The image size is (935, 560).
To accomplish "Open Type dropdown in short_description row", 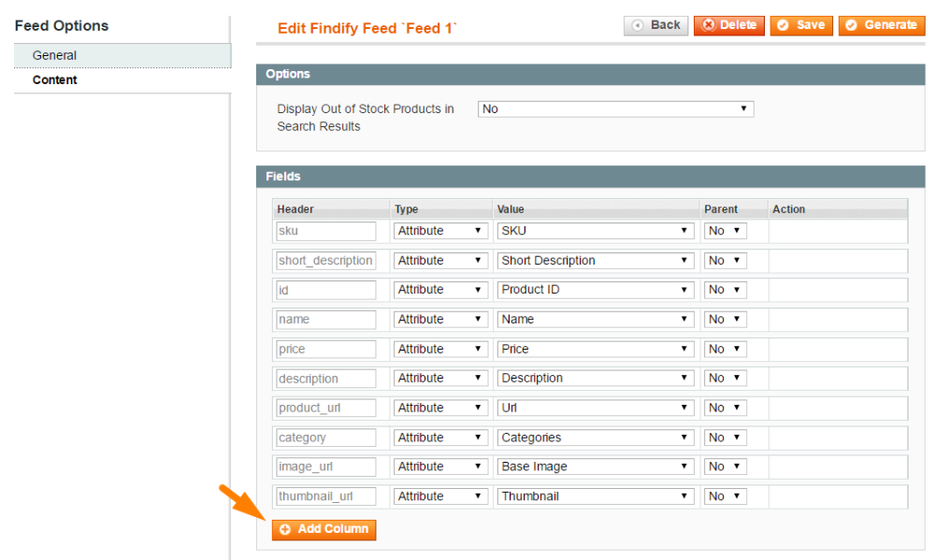I will click(440, 261).
